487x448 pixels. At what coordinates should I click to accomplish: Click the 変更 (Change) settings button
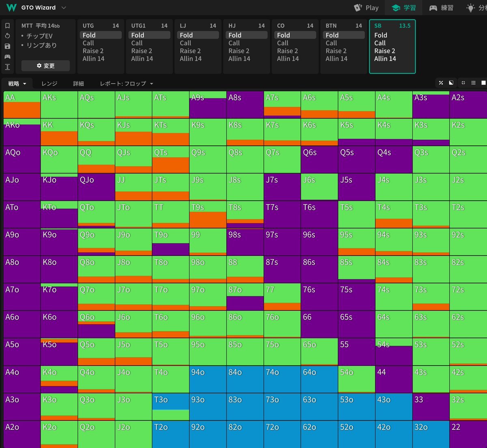coord(45,65)
